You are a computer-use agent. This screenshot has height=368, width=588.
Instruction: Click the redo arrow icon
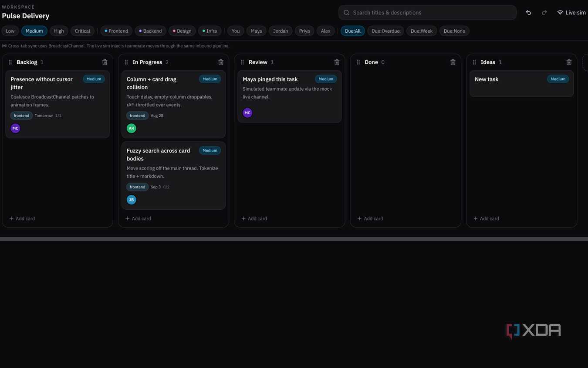click(544, 13)
